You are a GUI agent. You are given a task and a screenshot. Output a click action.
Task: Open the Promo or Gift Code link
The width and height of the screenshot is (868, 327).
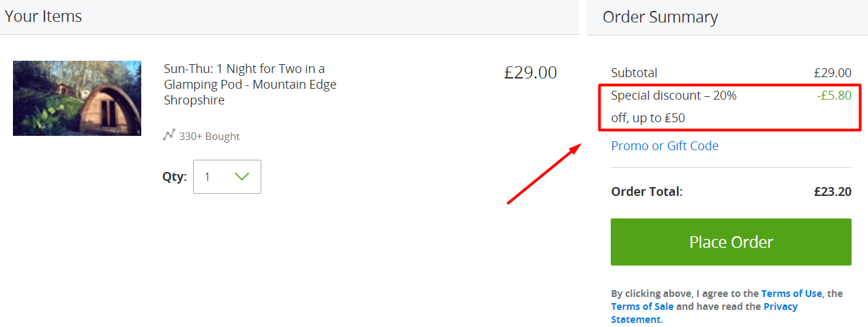tap(665, 145)
